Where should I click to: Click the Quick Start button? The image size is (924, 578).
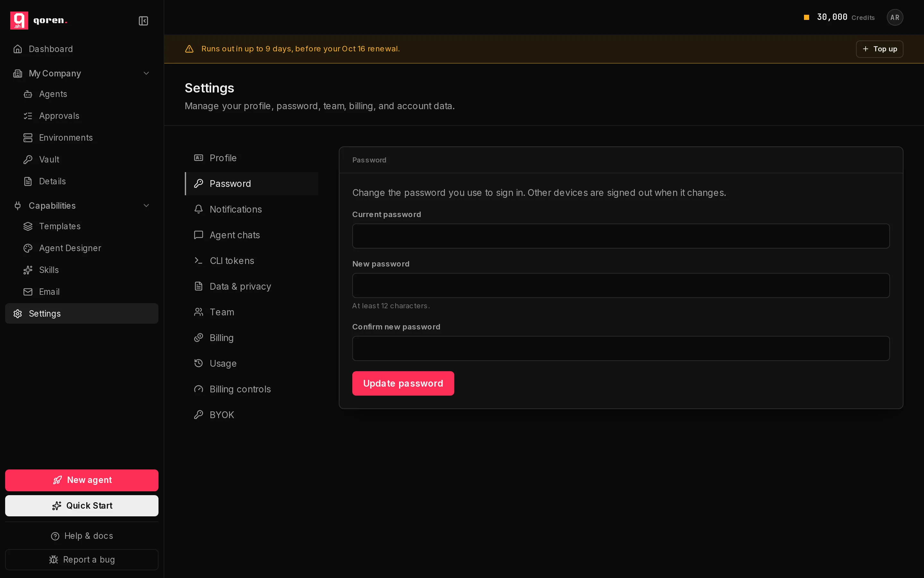pos(82,506)
